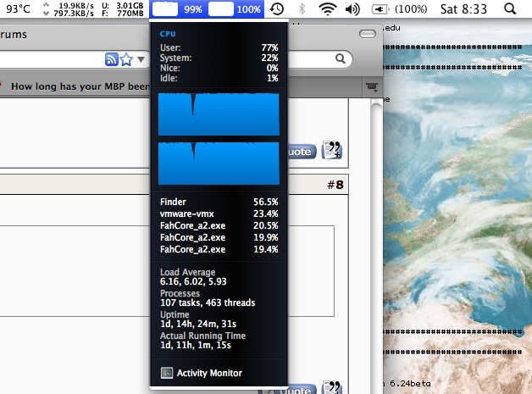Click the Nice 0% CPU row
The image size is (532, 394).
219,68
